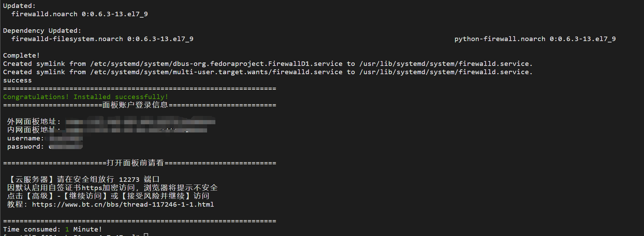Viewport: 644px width, 236px height.
Task: Click the green Congratulations success message
Action: [x=85, y=97]
